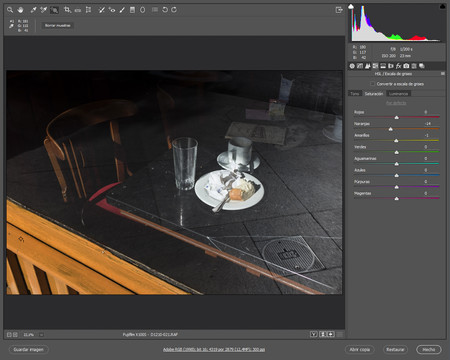The height and width of the screenshot is (360, 450).
Task: Enable Convertir a escala de grises checkbox
Action: tap(372, 84)
